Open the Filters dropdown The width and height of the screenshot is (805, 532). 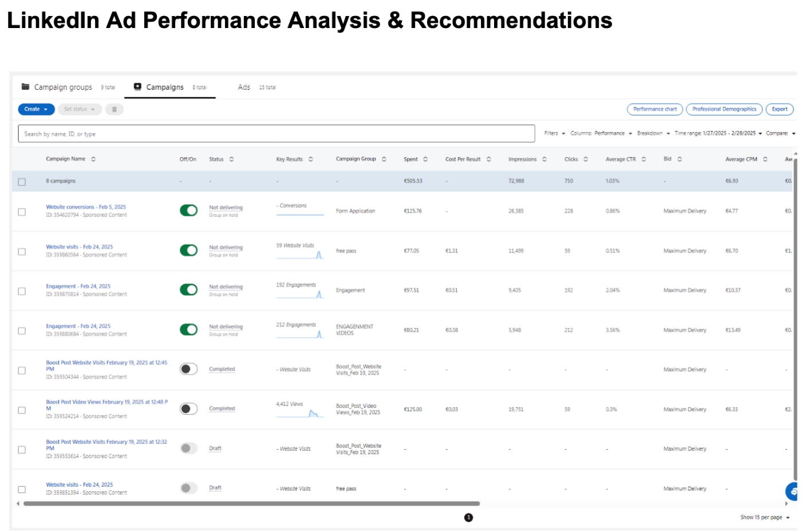point(554,133)
